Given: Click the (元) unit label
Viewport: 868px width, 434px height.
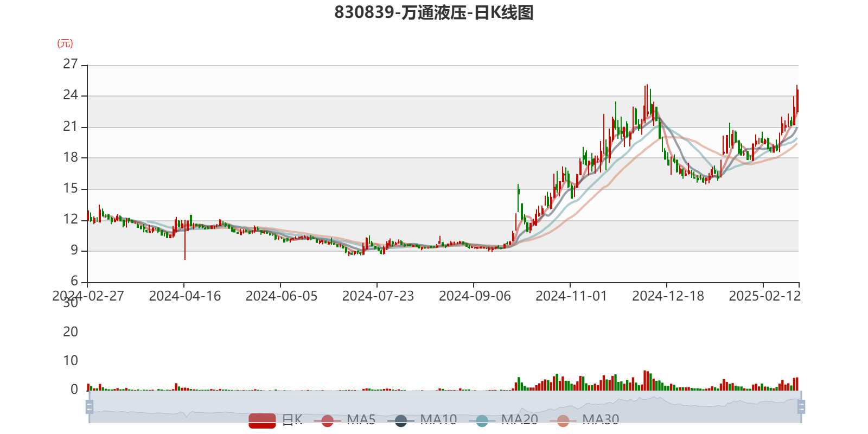Looking at the screenshot, I should point(65,43).
